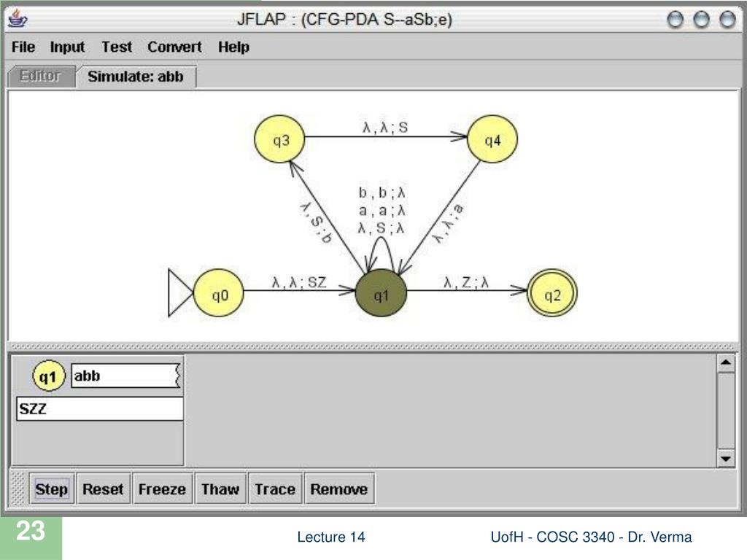Click the middle window control button in title bar
The image size is (747, 560).
[701, 20]
